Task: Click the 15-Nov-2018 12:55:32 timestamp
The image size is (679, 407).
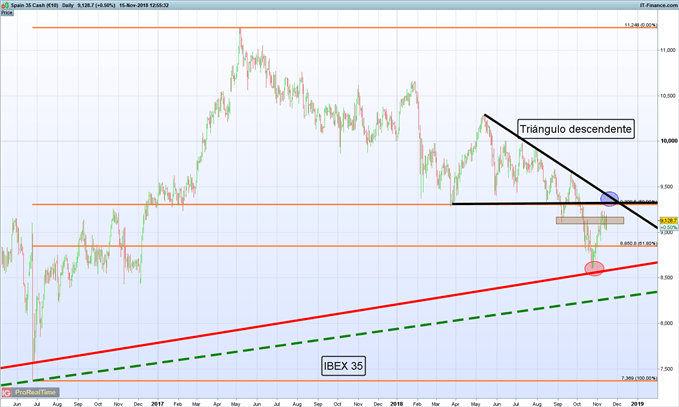Action: pos(144,5)
